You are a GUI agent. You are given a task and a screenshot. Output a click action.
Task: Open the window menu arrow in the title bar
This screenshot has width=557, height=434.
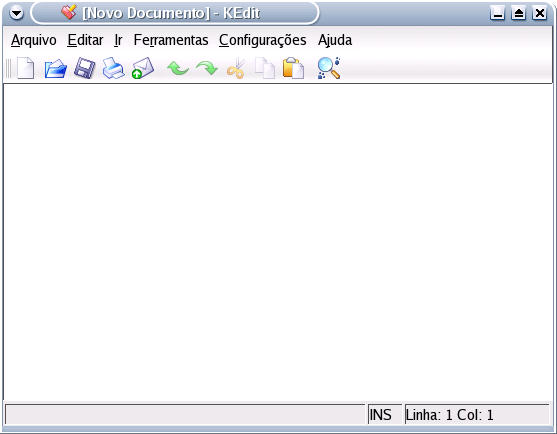(x=16, y=13)
